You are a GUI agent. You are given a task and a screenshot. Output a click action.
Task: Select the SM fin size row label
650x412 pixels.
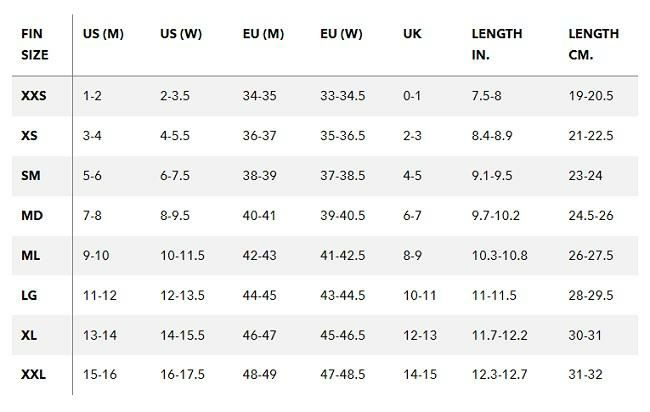(x=30, y=175)
